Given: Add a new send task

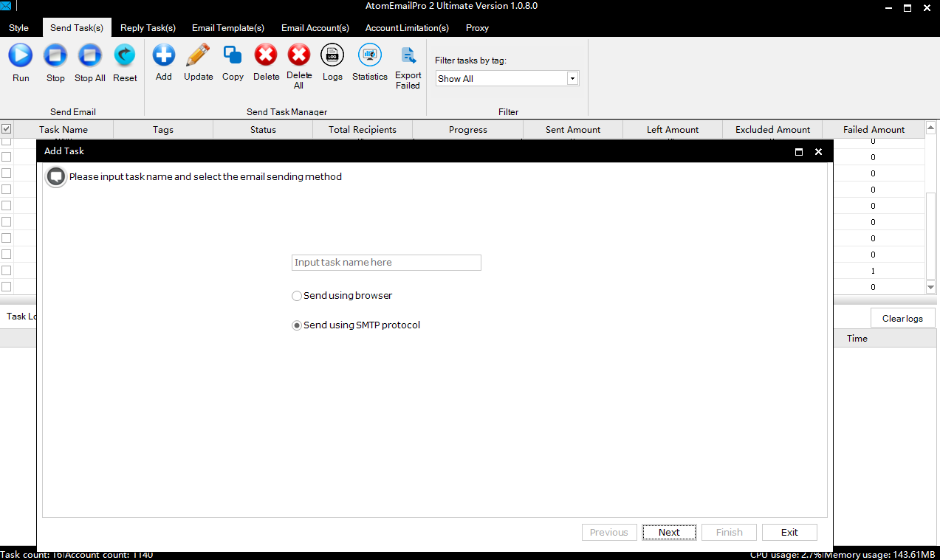Looking at the screenshot, I should (163, 55).
